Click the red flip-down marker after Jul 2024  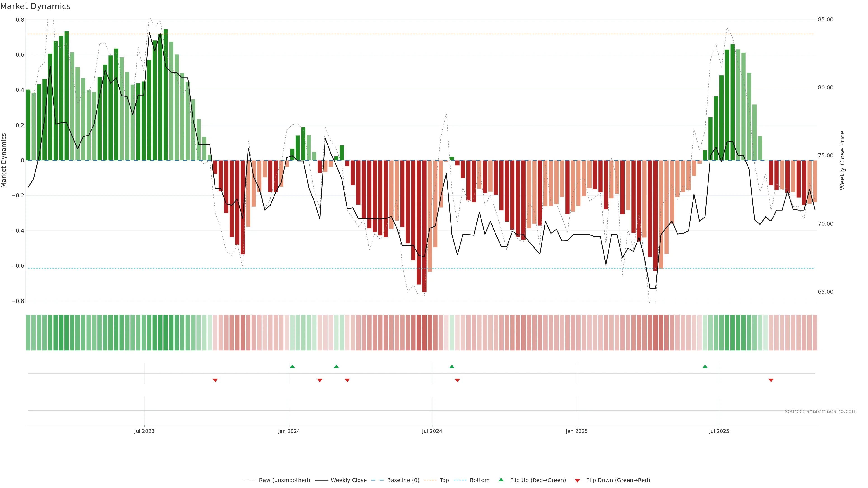tap(457, 380)
